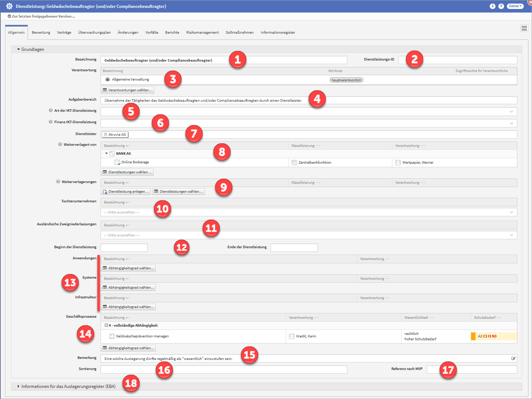
Task: Switch to the Risikomanagement tab
Action: (x=202, y=33)
